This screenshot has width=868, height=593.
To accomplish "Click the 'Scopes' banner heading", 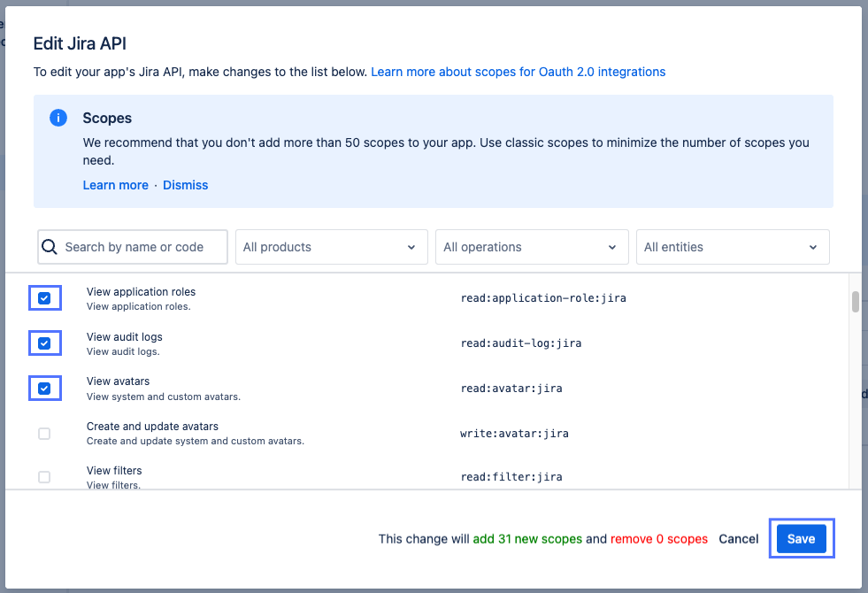I will point(107,118).
